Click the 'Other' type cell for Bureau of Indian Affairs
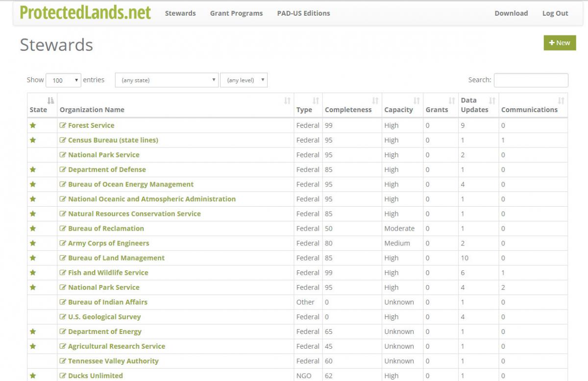The width and height of the screenshot is (588, 381). [308, 302]
